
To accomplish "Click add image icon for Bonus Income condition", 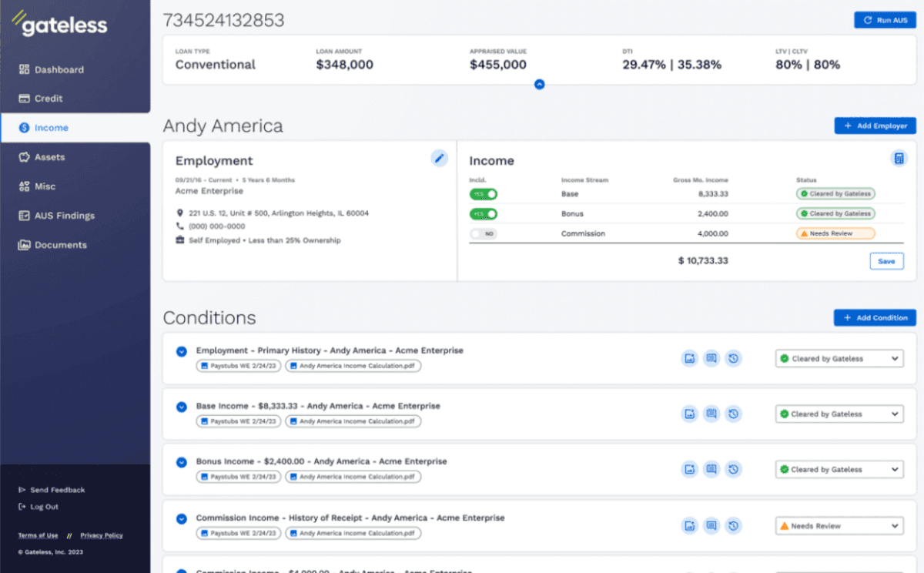I will click(x=689, y=469).
